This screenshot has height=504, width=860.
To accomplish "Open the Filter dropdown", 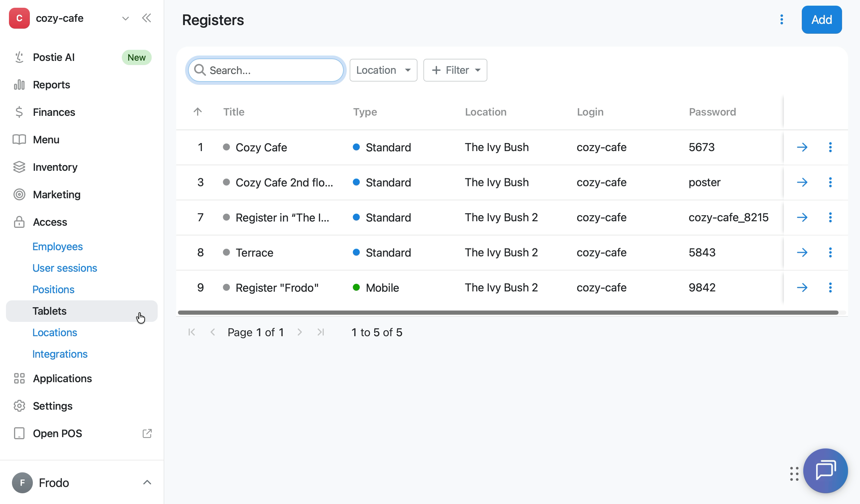I will point(455,70).
